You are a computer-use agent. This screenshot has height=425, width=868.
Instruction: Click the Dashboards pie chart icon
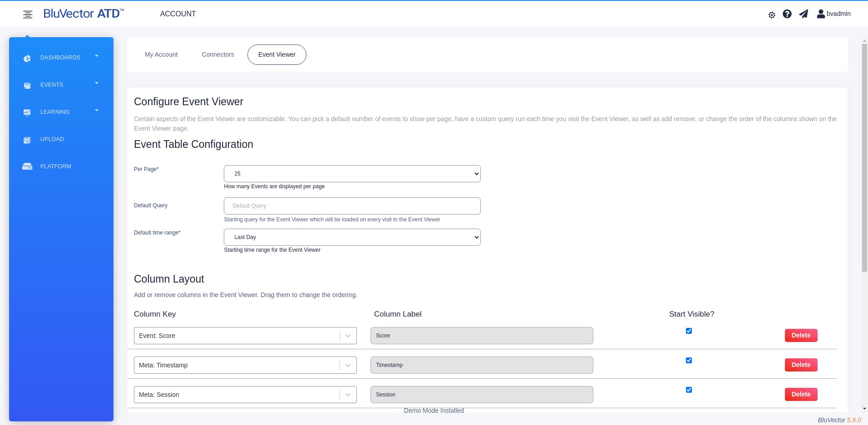(27, 58)
